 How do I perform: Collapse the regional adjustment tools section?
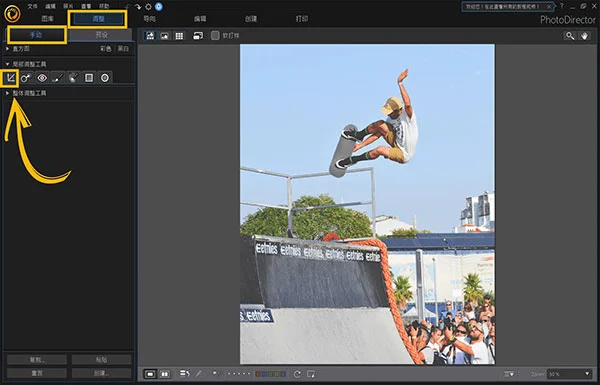tap(7, 64)
